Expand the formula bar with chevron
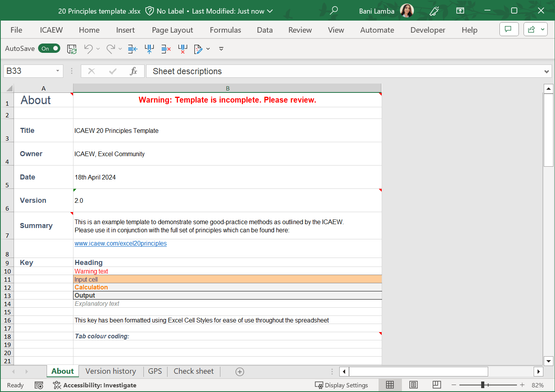The width and height of the screenshot is (555, 392). 546,71
